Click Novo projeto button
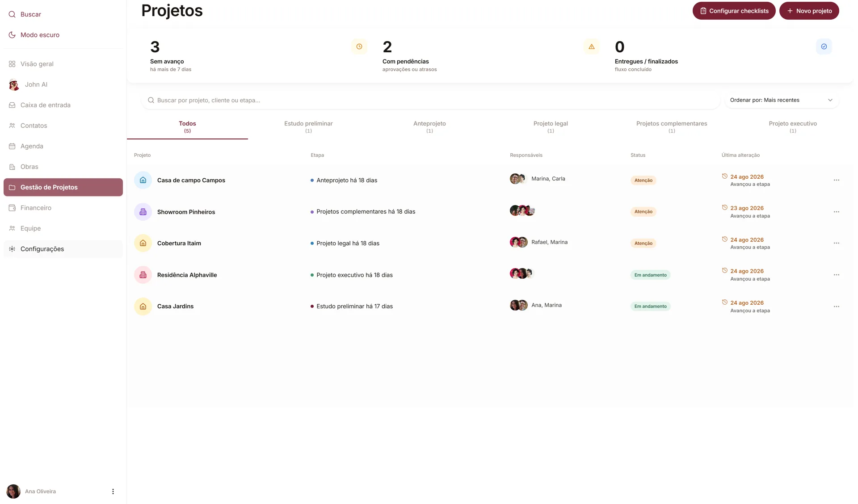This screenshot has height=504, width=858. point(809,11)
